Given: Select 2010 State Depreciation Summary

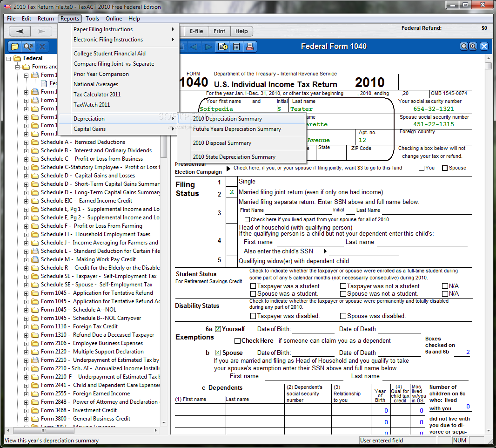Looking at the screenshot, I should pyautogui.click(x=241, y=157).
